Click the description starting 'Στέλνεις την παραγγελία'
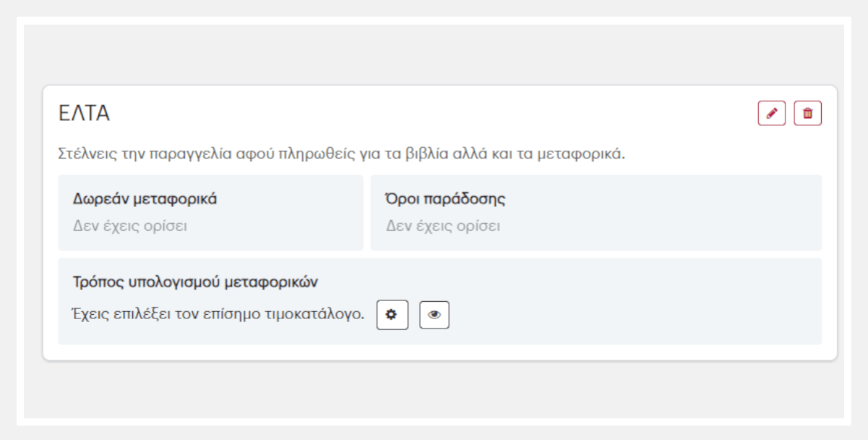 click(341, 154)
